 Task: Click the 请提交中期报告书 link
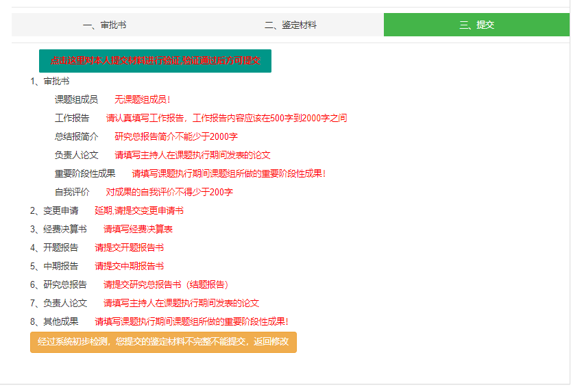[129, 266]
